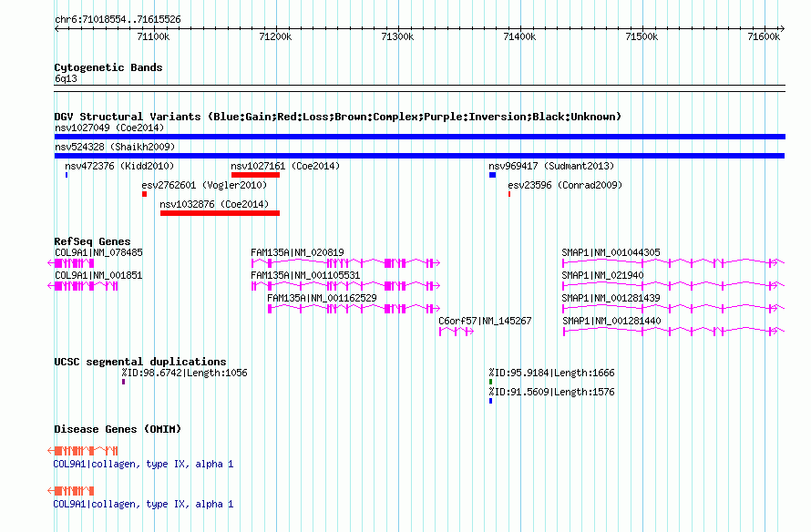Click the UCSC segmental duplications track title
Image resolution: width=811 pixels, height=532 pixels.
coord(140,362)
